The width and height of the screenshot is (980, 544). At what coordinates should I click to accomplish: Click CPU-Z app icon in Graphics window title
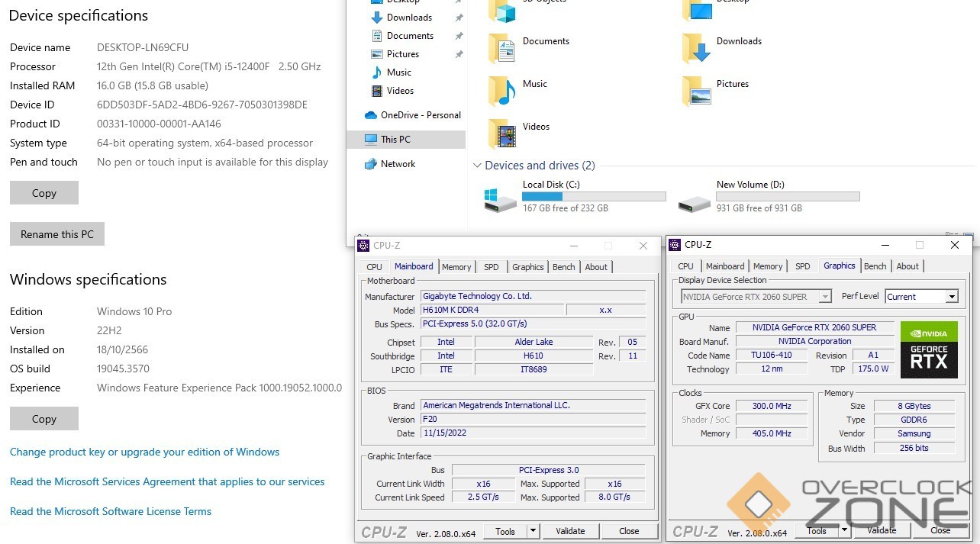[675, 245]
